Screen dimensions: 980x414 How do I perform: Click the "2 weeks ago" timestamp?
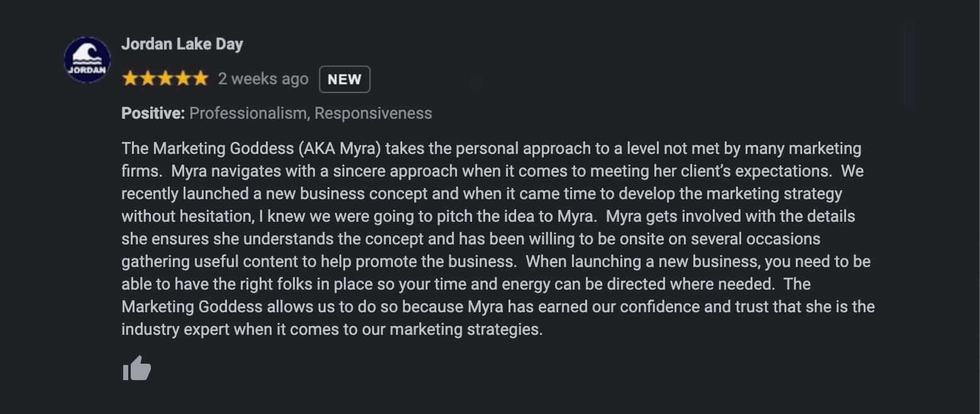click(x=263, y=79)
